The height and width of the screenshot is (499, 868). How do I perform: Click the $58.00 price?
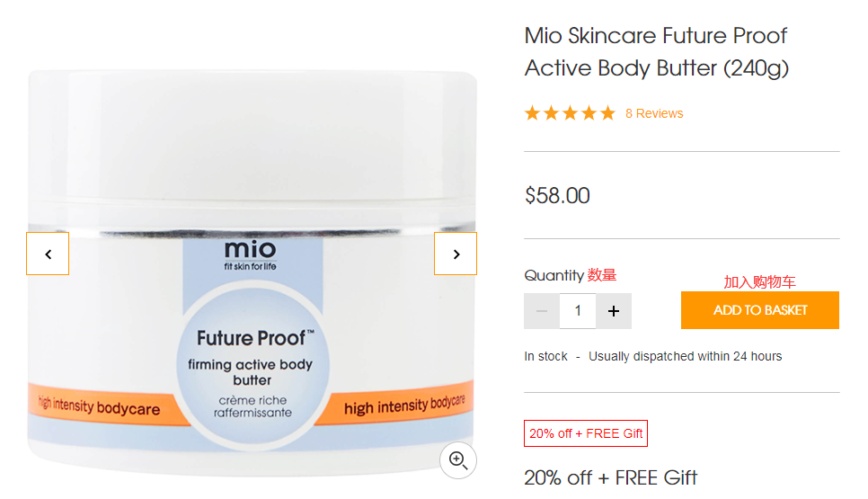(557, 195)
